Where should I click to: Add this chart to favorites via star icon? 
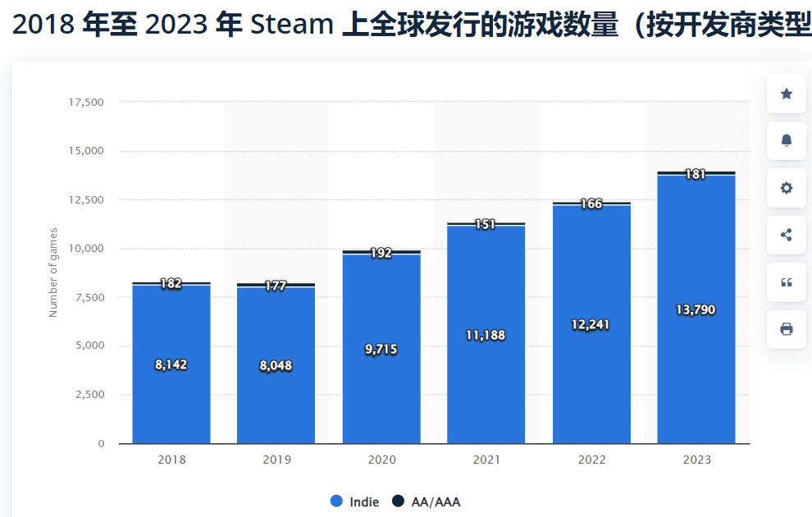[786, 94]
